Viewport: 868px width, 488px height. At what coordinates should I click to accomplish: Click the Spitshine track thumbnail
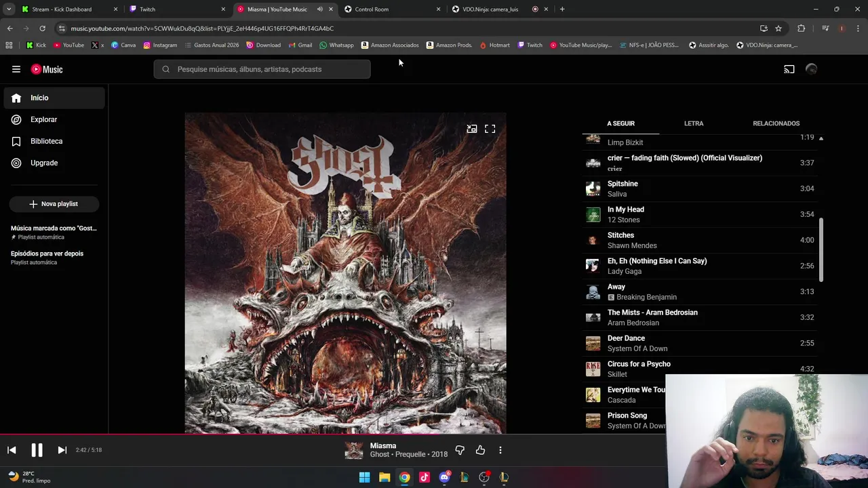593,188
